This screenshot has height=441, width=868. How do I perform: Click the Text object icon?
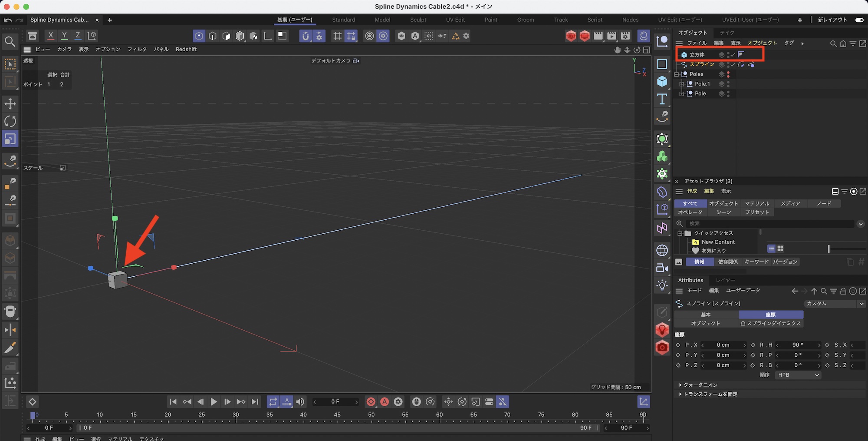click(662, 99)
